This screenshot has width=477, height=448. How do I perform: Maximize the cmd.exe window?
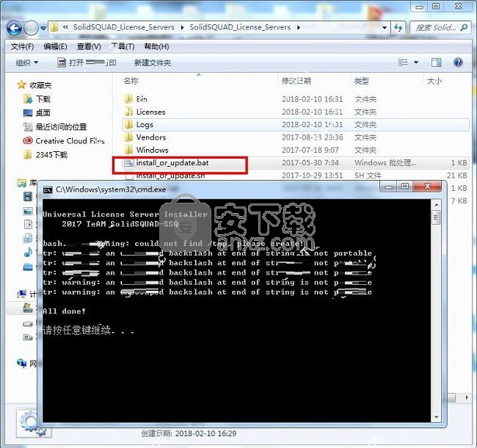pyautogui.click(x=405, y=187)
